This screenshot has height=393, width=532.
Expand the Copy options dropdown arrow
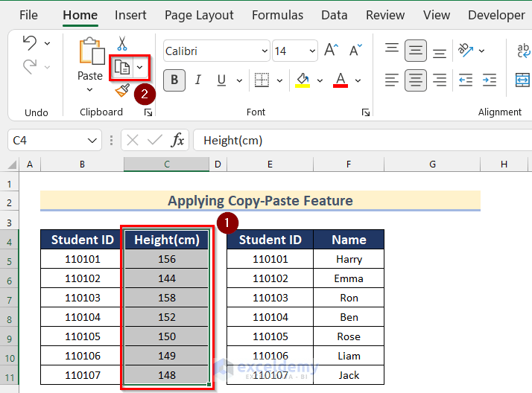pyautogui.click(x=140, y=67)
